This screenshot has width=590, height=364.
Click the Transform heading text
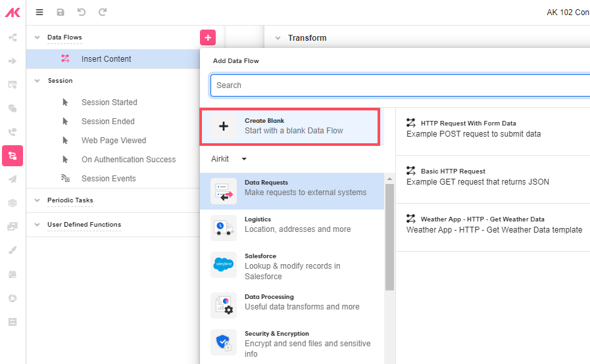tap(307, 38)
